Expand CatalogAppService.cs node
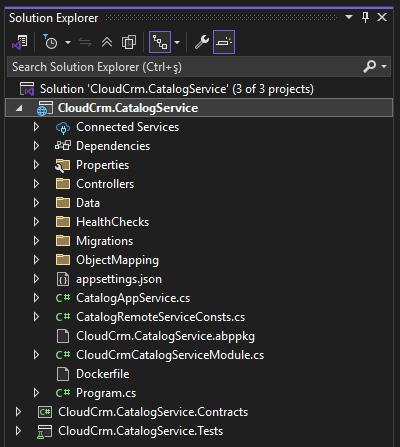 [36, 298]
